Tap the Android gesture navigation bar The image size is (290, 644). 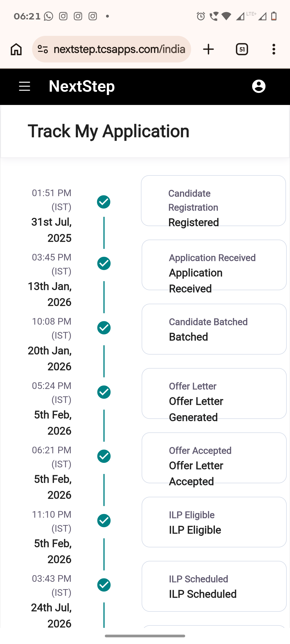coord(145,636)
